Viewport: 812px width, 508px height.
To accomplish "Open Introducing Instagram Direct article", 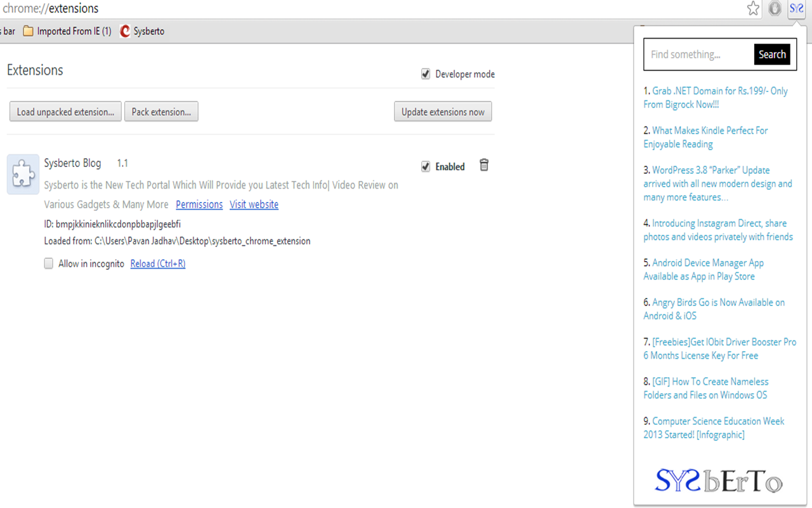I will click(x=718, y=230).
